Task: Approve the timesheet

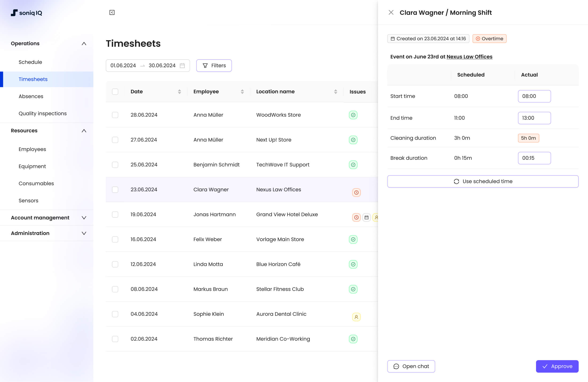Action: tap(557, 366)
